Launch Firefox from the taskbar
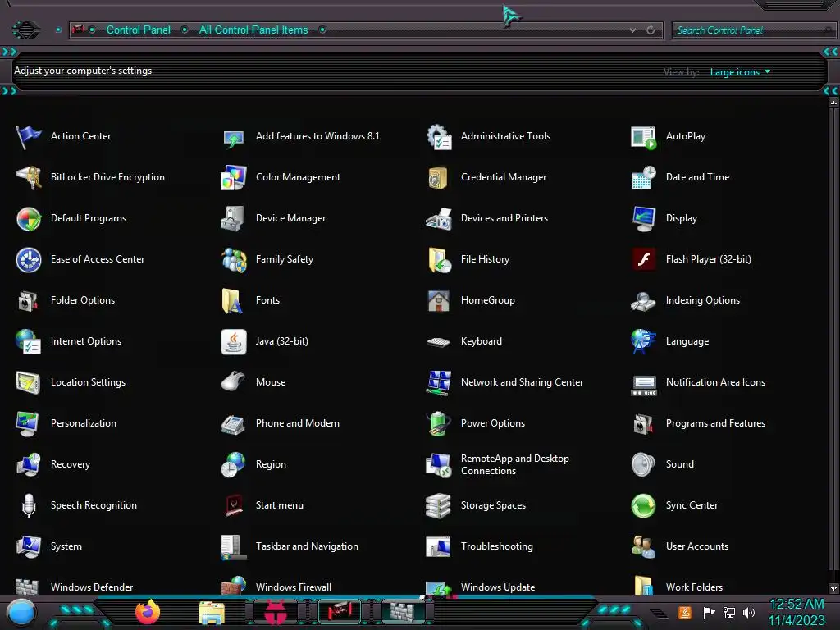The width and height of the screenshot is (840, 630). (148, 612)
